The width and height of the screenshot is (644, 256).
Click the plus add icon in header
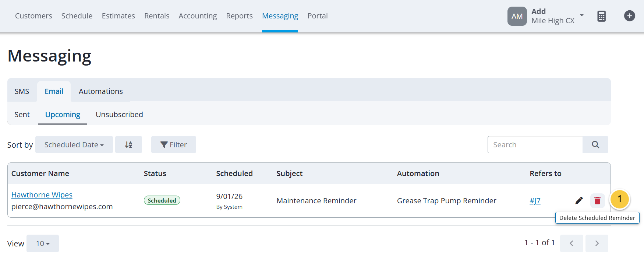[x=629, y=16]
